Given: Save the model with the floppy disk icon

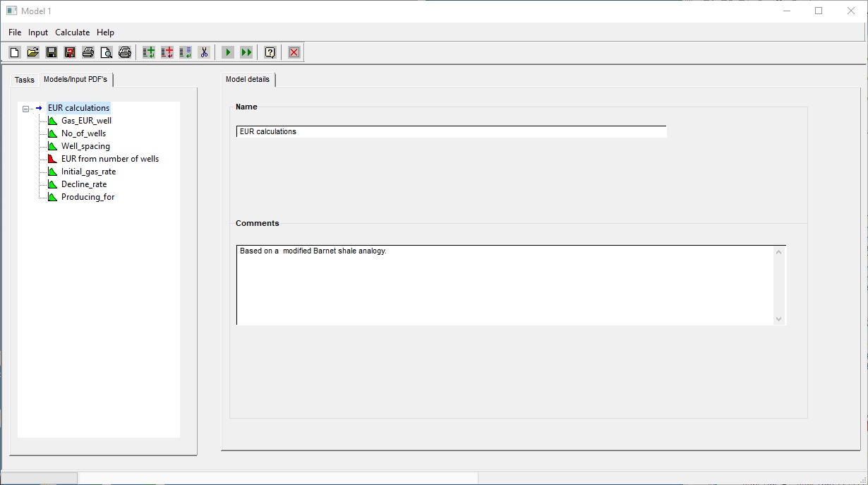Looking at the screenshot, I should pos(51,52).
